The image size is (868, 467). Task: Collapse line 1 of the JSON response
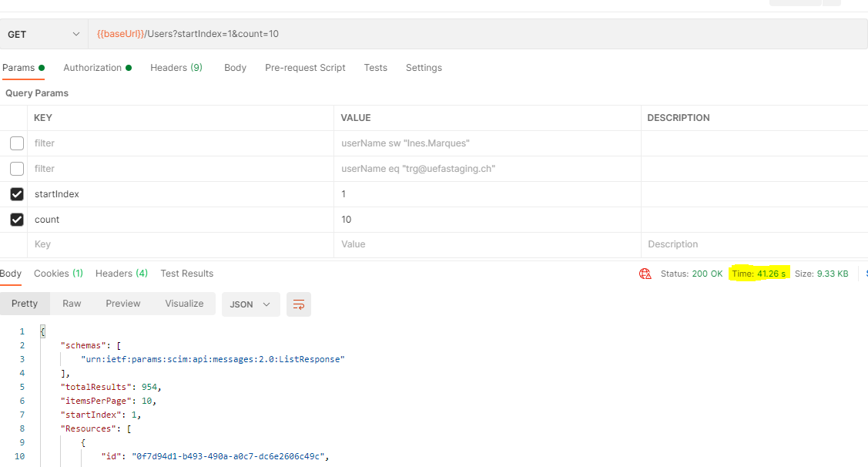point(42,331)
